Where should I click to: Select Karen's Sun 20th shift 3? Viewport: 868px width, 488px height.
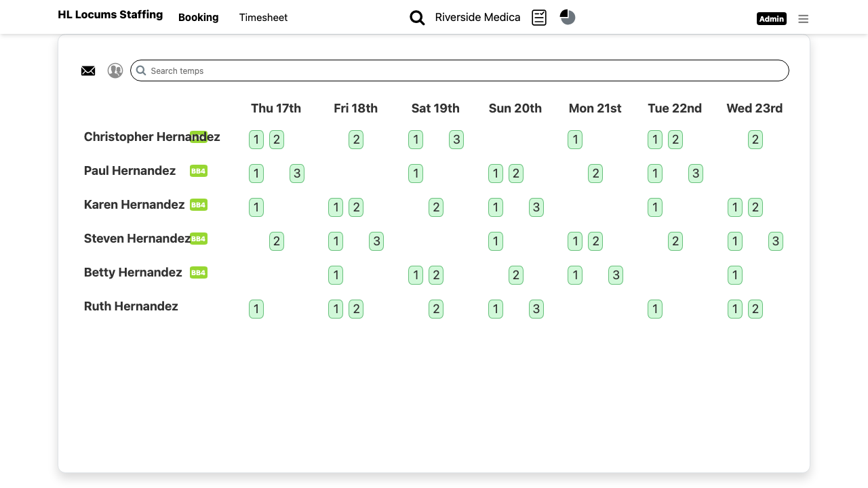coord(536,207)
